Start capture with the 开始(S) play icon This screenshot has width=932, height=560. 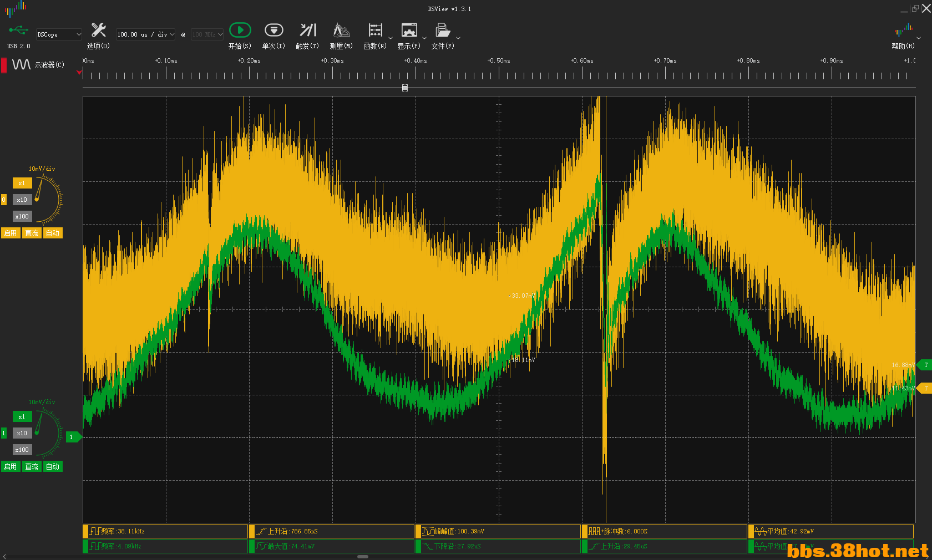point(240,30)
